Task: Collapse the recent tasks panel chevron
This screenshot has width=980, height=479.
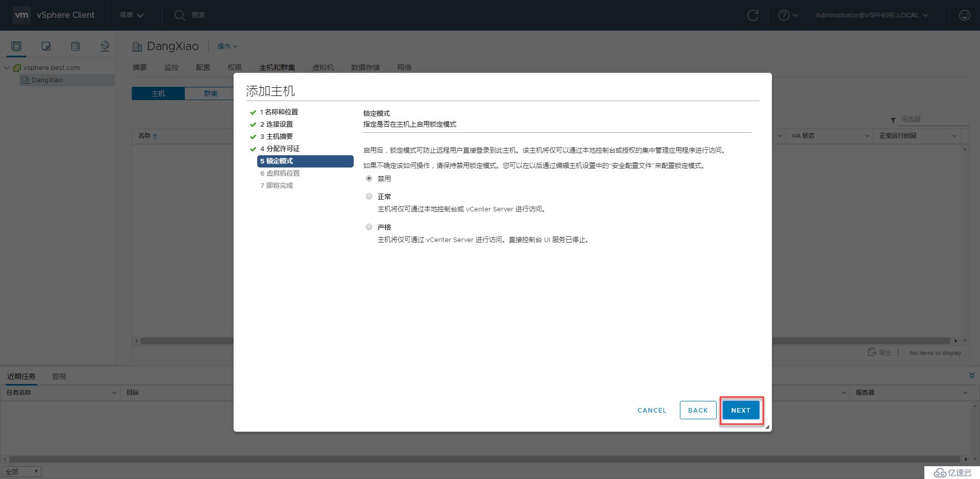Action: click(x=971, y=375)
